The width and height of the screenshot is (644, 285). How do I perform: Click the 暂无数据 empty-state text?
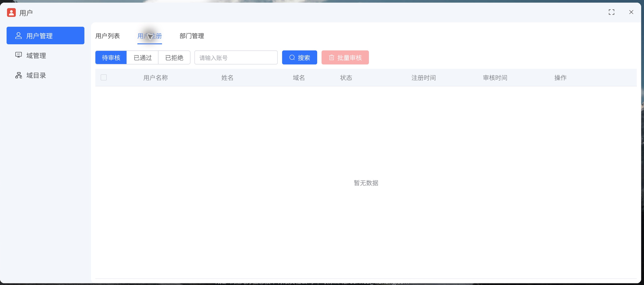366,183
